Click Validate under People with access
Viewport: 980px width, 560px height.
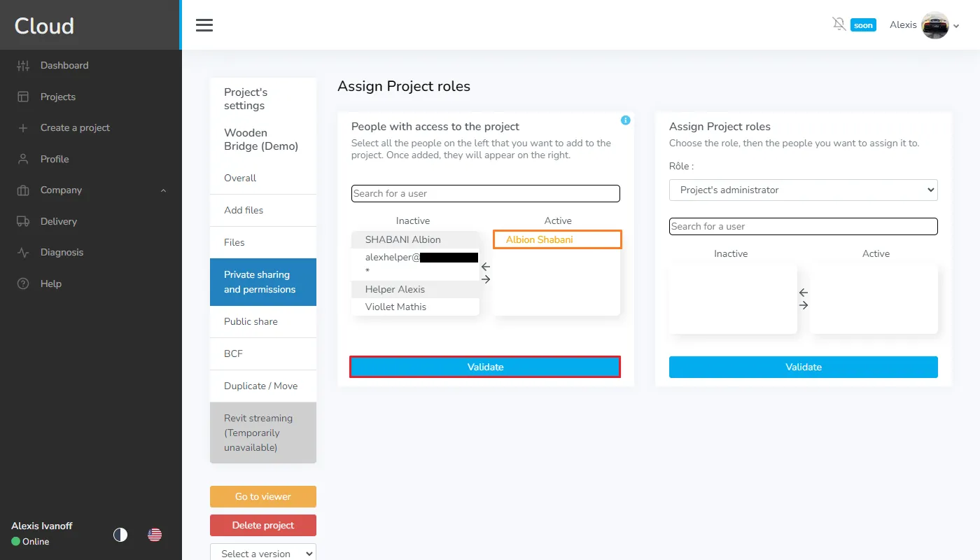[x=485, y=367]
